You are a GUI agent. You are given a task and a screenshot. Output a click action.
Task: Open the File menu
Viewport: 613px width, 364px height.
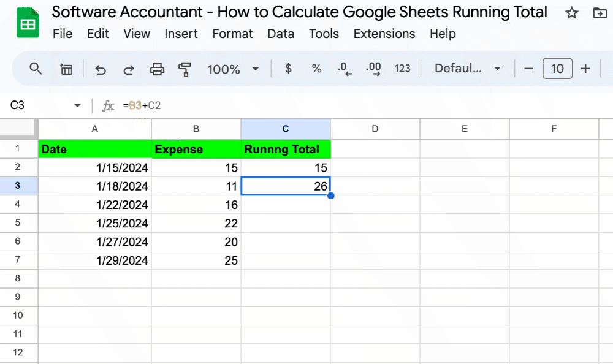tap(63, 34)
